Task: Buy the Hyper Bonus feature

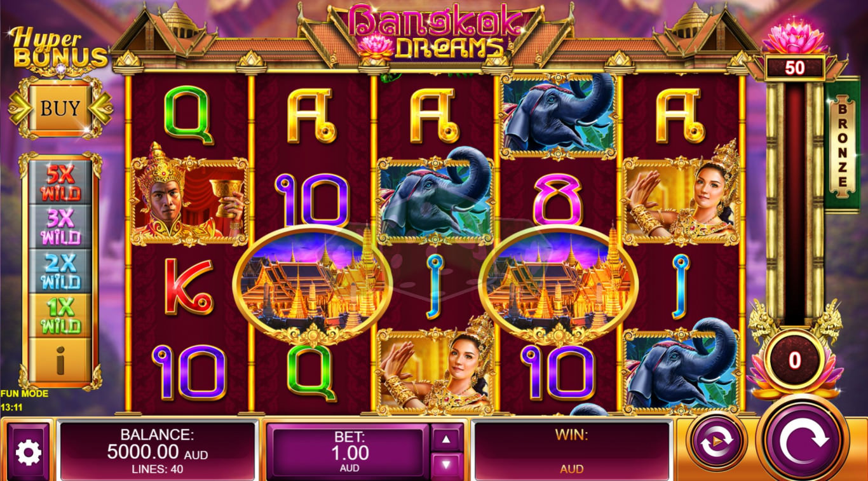Action: coord(60,108)
